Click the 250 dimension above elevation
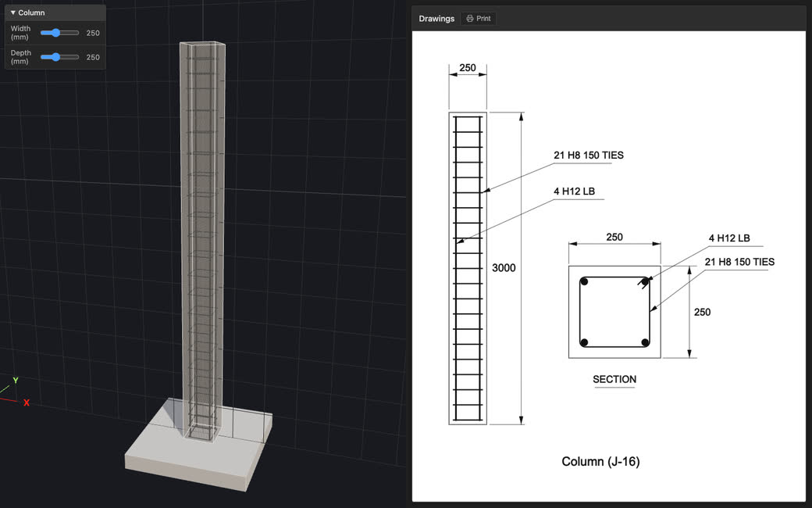 pos(468,68)
